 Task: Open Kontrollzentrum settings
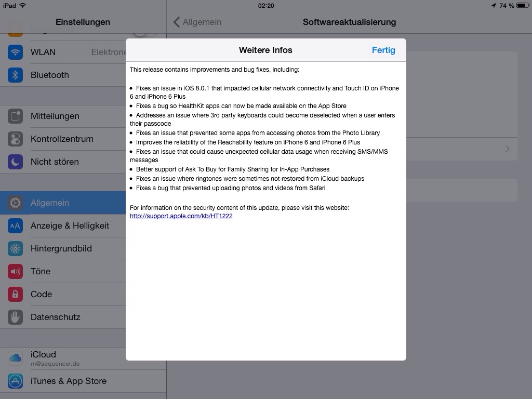pyautogui.click(x=63, y=139)
